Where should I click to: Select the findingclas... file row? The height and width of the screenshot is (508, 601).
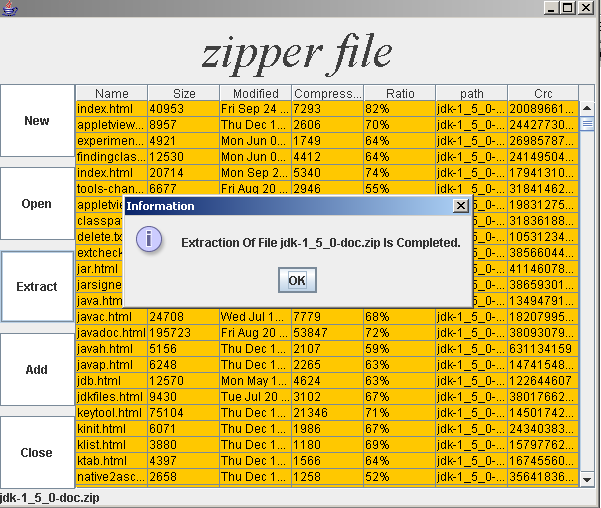click(x=111, y=157)
